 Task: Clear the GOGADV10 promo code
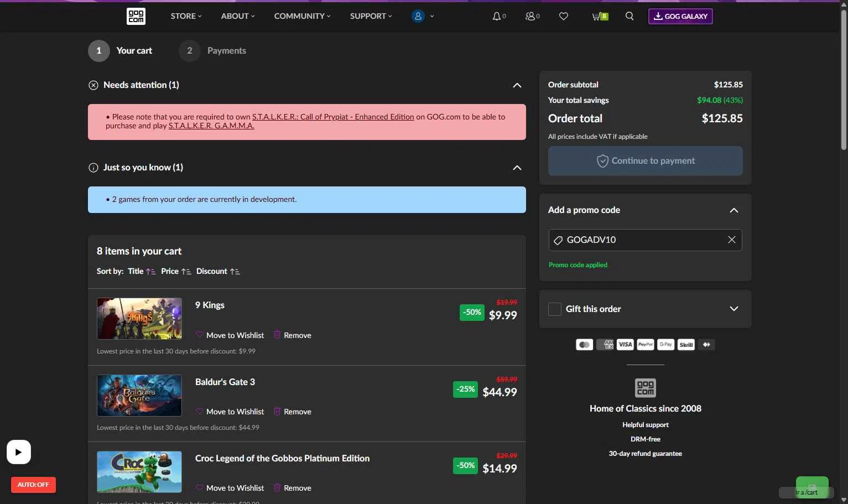(x=732, y=240)
